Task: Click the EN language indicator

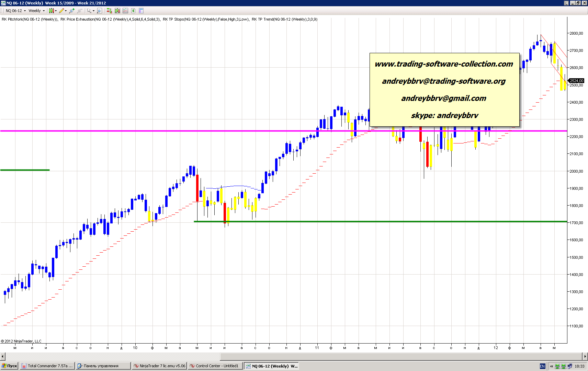Action: pos(542,366)
